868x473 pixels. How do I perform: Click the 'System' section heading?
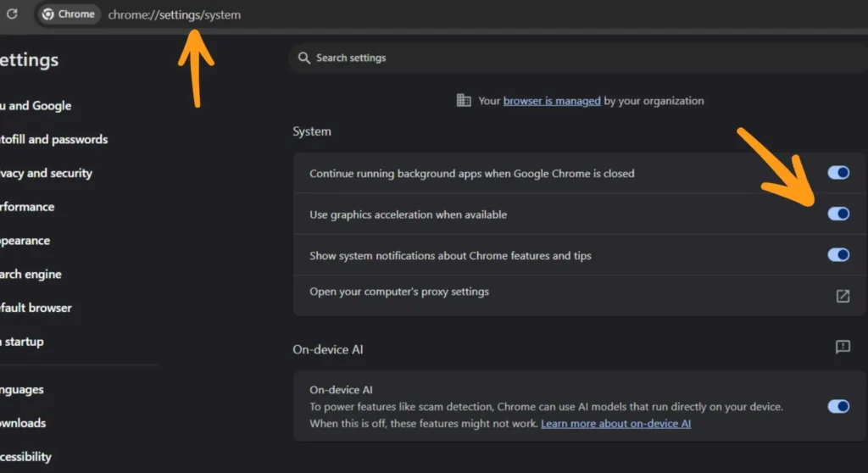pyautogui.click(x=312, y=132)
